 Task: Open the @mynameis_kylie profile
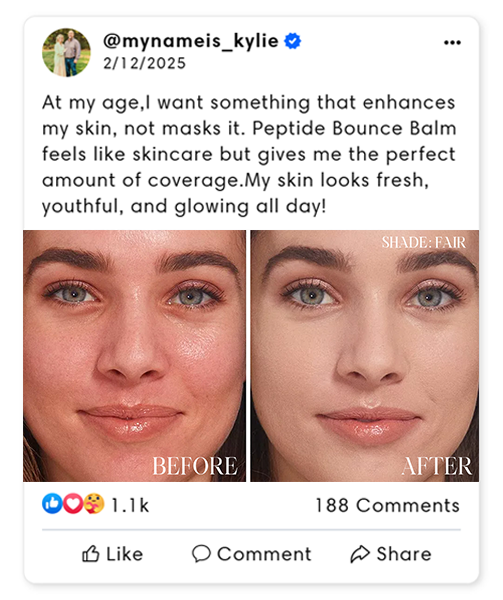click(190, 41)
